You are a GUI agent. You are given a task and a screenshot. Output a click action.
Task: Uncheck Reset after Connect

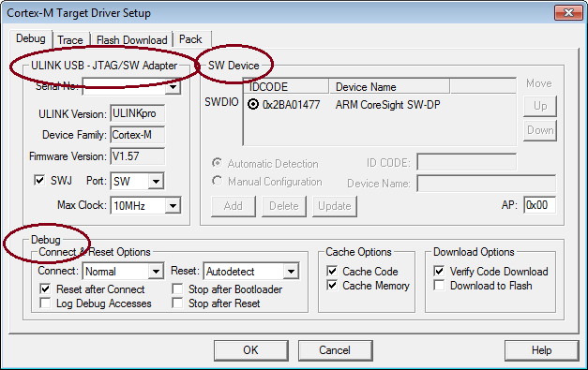45,289
